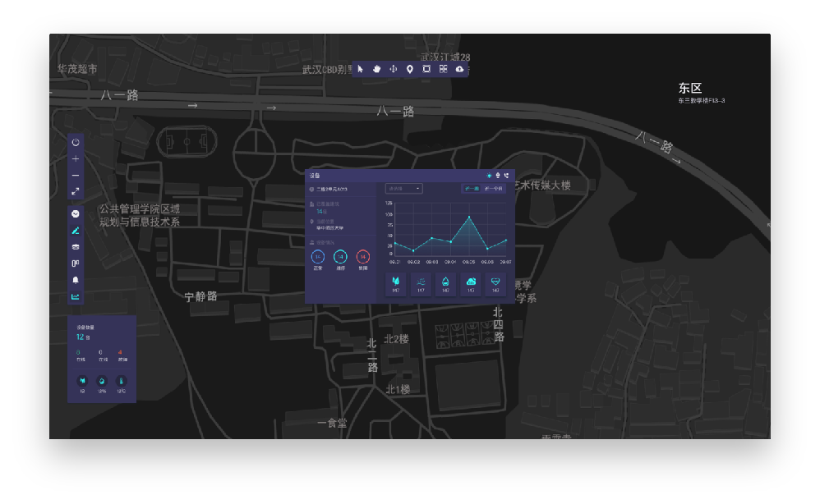This screenshot has width=820, height=504.
Task: Click the peak data point at 09.05
Action: 469,218
